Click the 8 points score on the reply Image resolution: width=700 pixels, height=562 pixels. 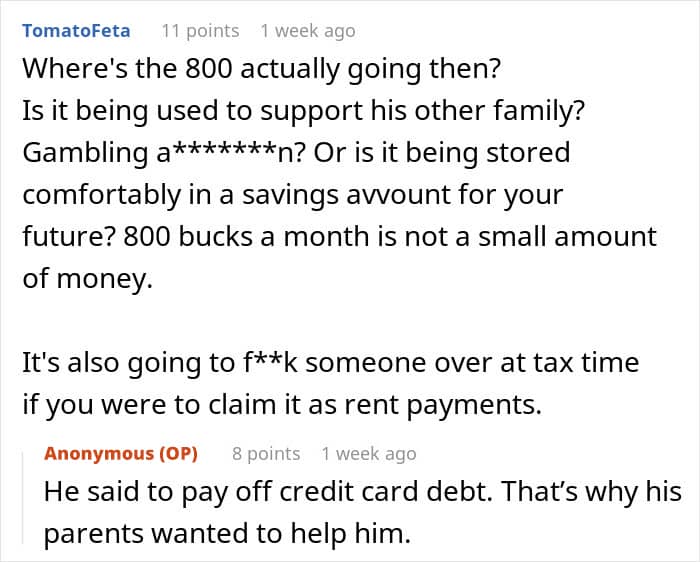[266, 454]
